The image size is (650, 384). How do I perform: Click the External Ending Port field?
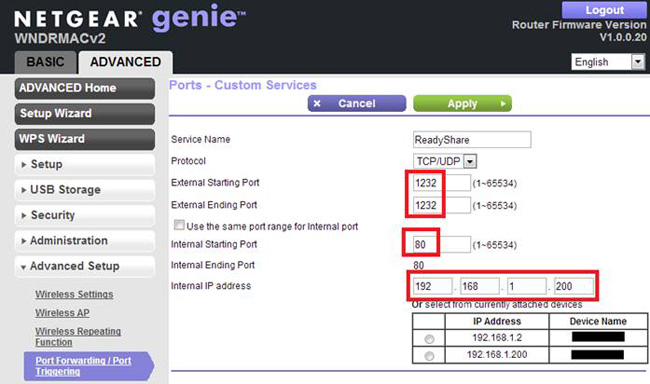441,205
